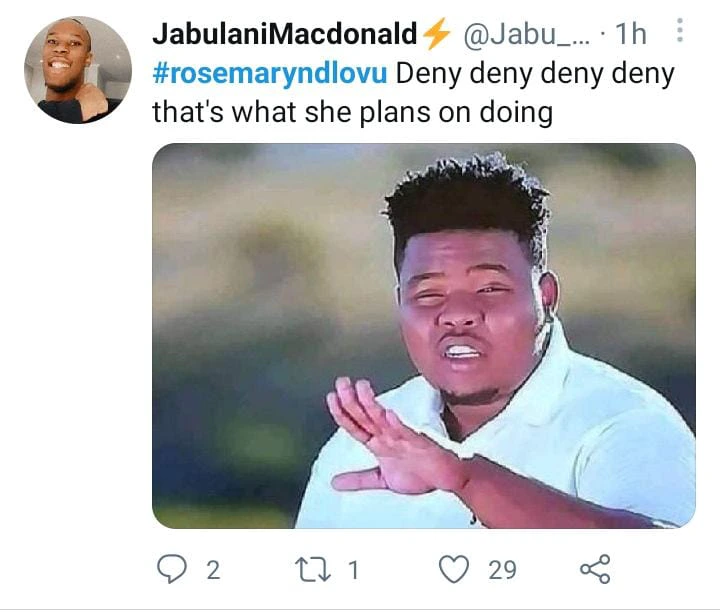The height and width of the screenshot is (612, 720).
Task: Click the retweet count number 1
Action: (353, 570)
